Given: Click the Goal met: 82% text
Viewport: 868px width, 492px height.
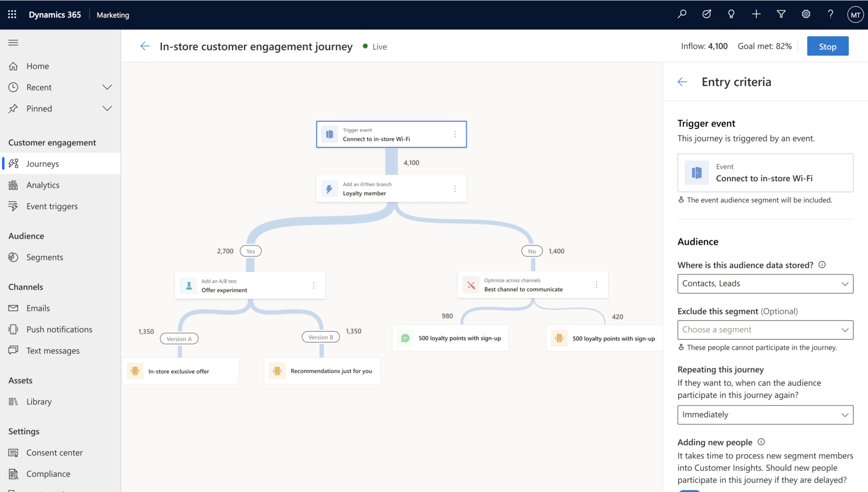Looking at the screenshot, I should point(765,46).
